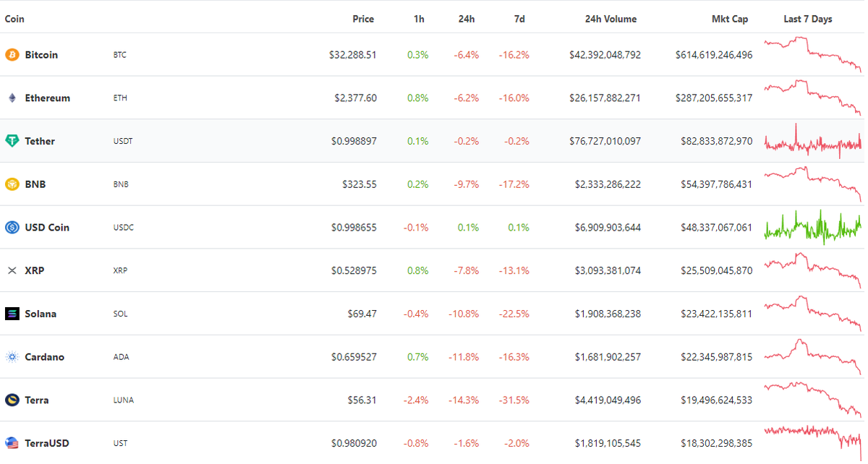Open the BNB coin name link
Viewport: 868px width, 464px height.
coord(35,184)
